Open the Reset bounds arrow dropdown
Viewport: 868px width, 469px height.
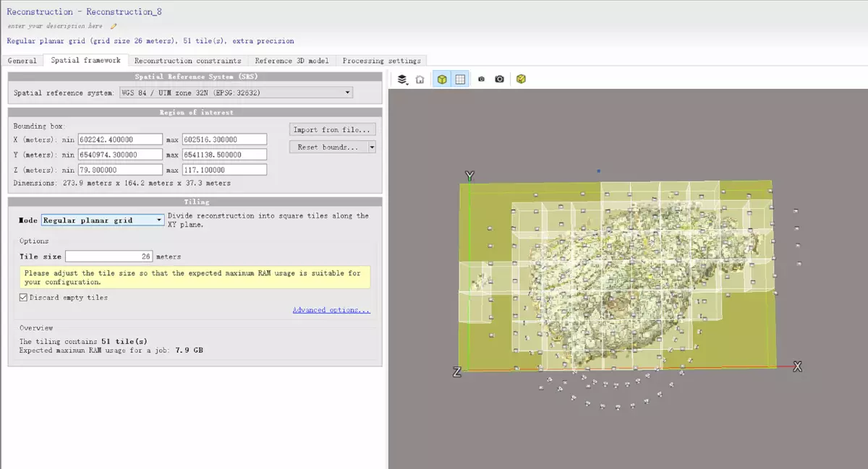tap(372, 147)
